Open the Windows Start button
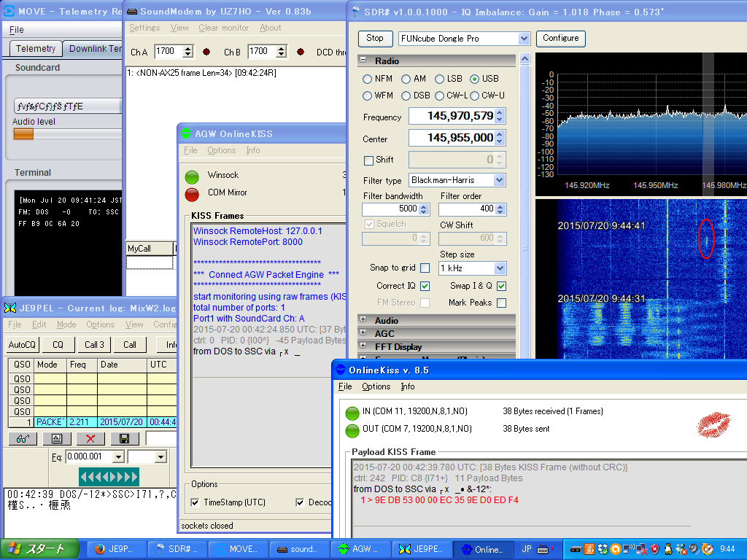Image resolution: width=747 pixels, height=560 pixels. [39, 549]
